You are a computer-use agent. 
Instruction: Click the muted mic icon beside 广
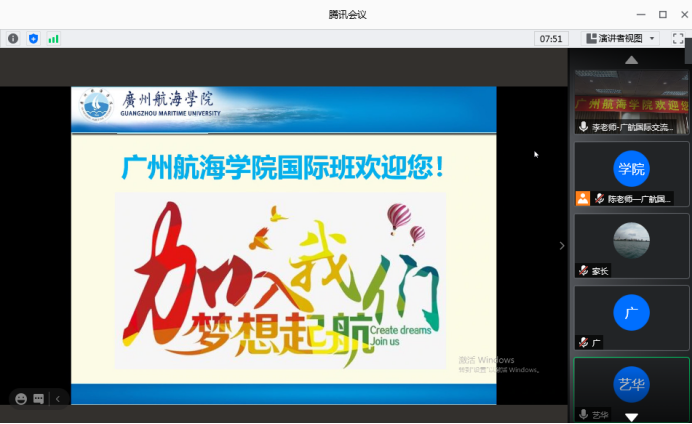coord(583,342)
